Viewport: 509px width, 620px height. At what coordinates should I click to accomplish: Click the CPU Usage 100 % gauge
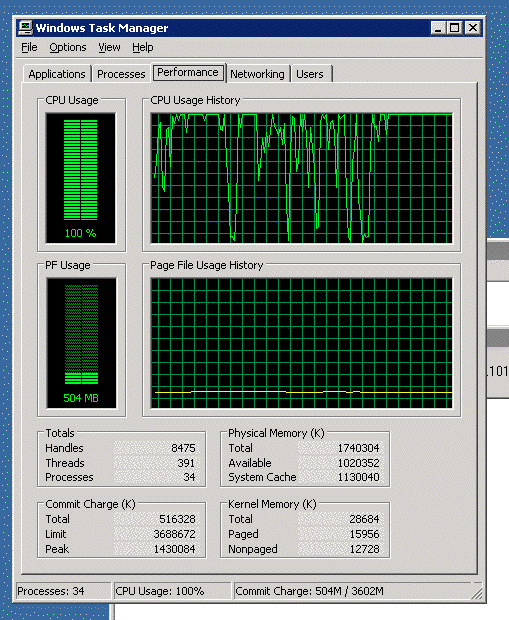[81, 178]
